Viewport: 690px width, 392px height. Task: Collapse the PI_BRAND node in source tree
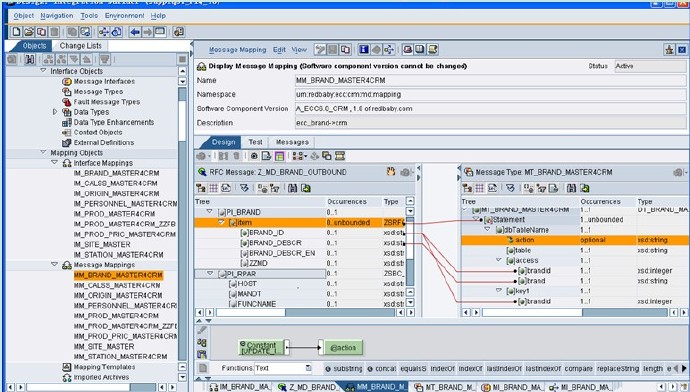(210, 212)
